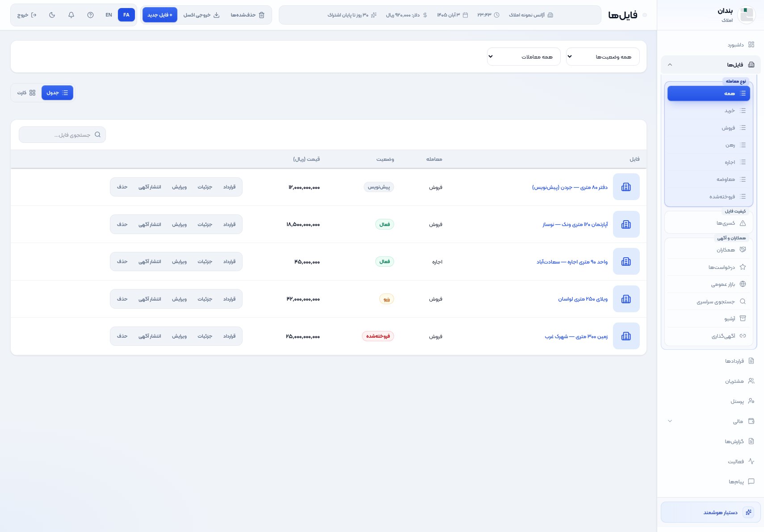The height and width of the screenshot is (532, 764).
Task: Open پیام‌ها messages in sidebar
Action: [x=710, y=482]
